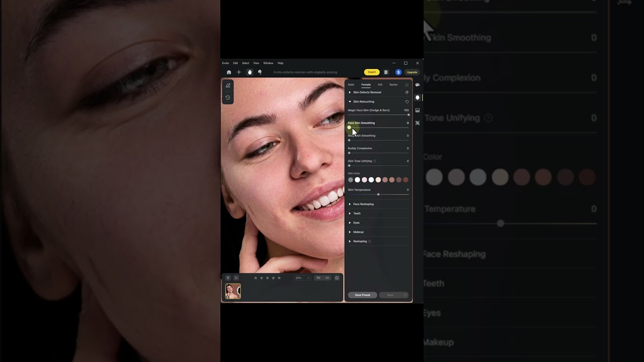Open the crop tool sidebar icon

pos(417,123)
